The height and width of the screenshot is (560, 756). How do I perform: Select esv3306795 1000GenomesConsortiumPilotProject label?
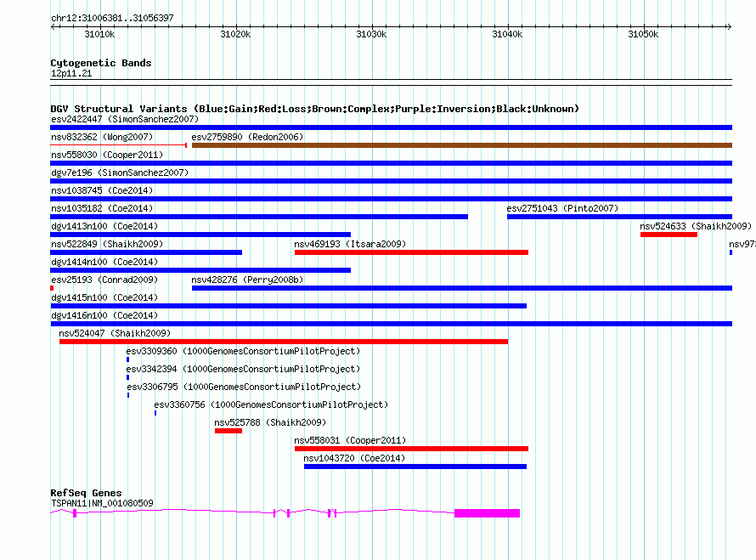pos(244,387)
